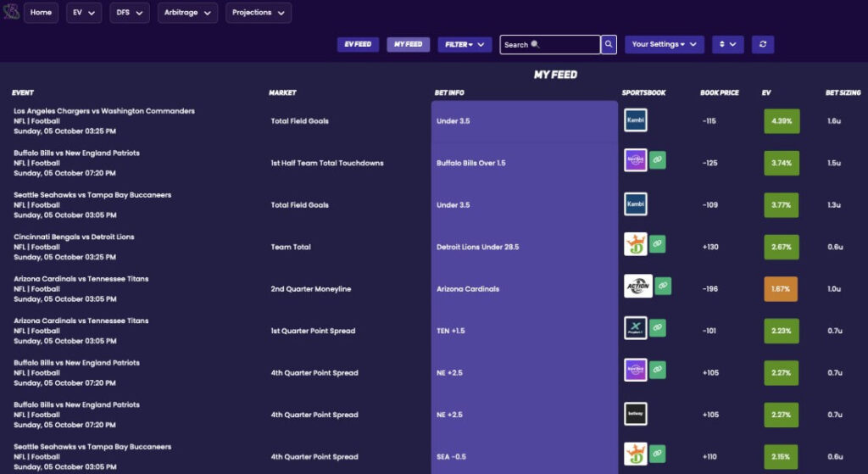Click the -101 book price
Image resolution: width=868 pixels, height=474 pixels.
[709, 331]
